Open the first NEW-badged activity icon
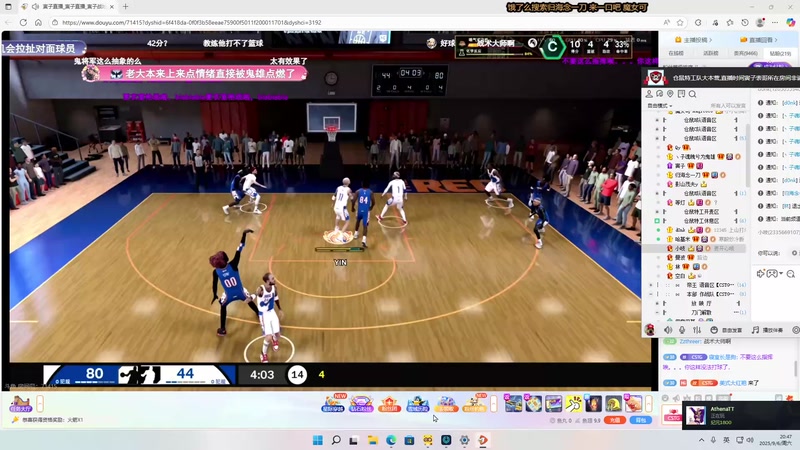Screen dimensions: 800x450 click(x=334, y=403)
